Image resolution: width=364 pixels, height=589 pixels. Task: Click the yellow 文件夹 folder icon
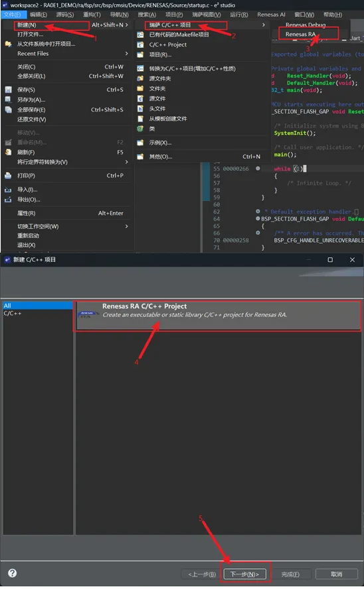click(140, 88)
